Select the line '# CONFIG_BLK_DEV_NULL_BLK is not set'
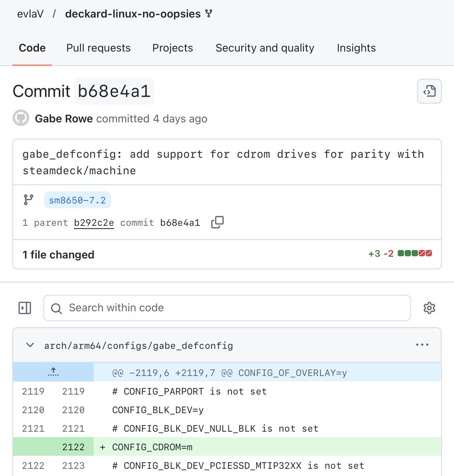This screenshot has width=454, height=476. 215,428
